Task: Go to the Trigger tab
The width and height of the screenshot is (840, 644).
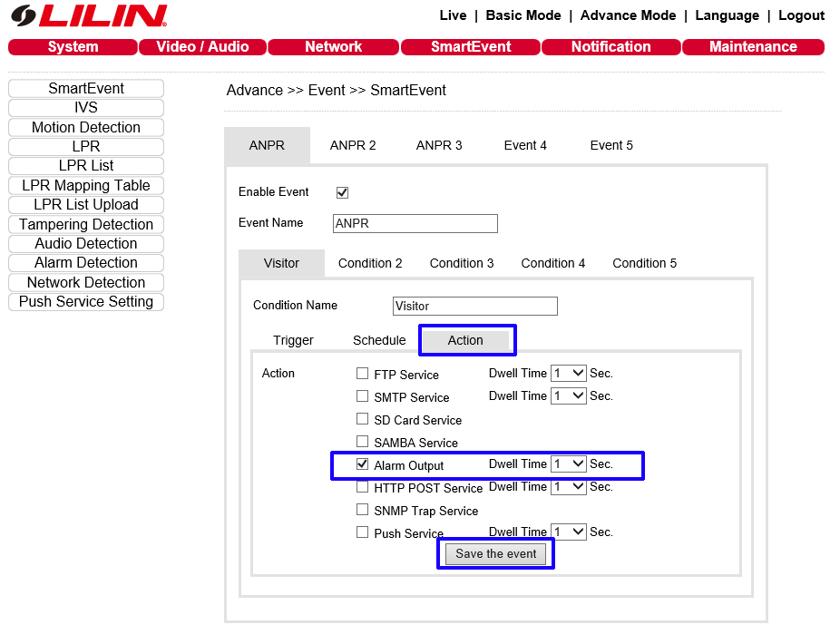Action: click(x=293, y=340)
